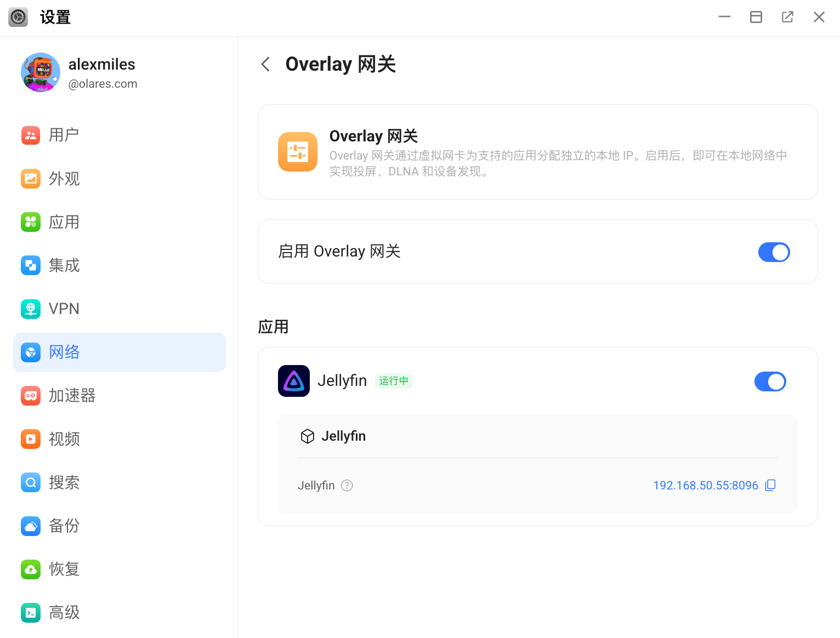Switch to the 外观 settings page
Screen dimensions: 840x638
120,179
